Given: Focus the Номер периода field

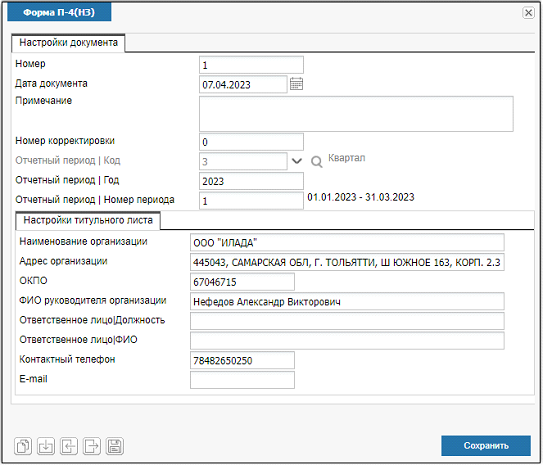Looking at the screenshot, I should point(251,201).
